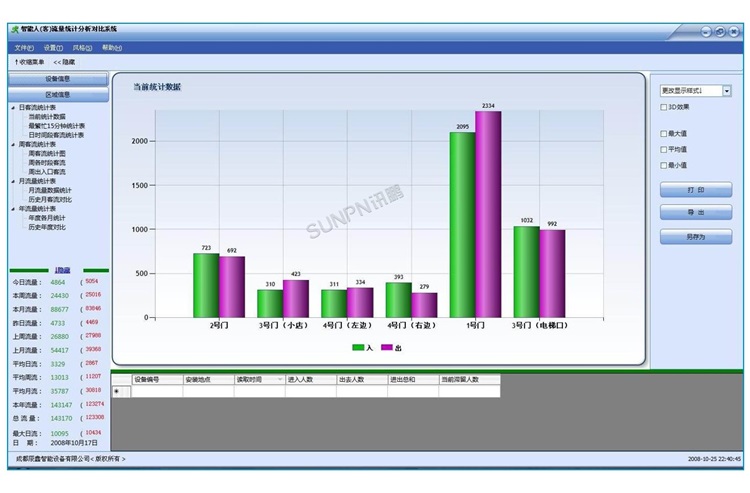
Task: Click the row selector cell in data grid
Action: [x=116, y=392]
